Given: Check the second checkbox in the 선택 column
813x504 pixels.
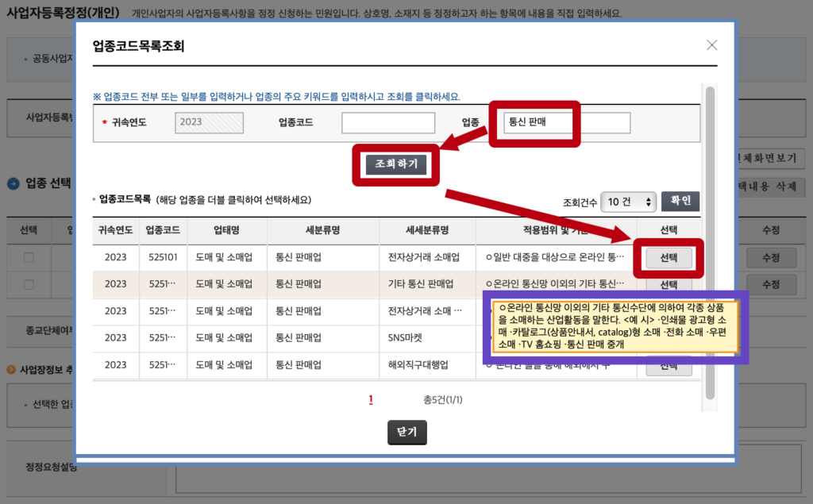Looking at the screenshot, I should click(29, 284).
